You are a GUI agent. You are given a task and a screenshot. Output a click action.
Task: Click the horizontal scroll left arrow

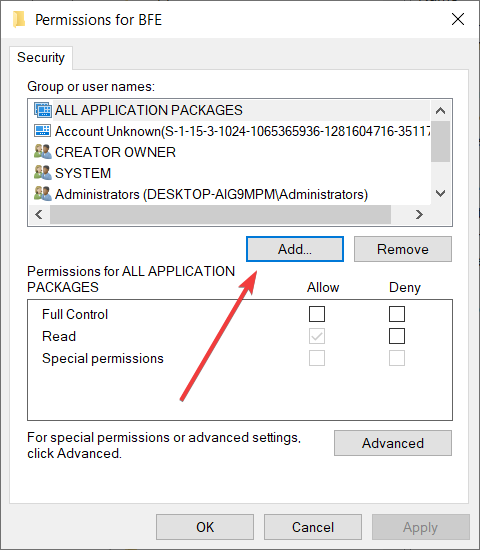click(x=39, y=214)
